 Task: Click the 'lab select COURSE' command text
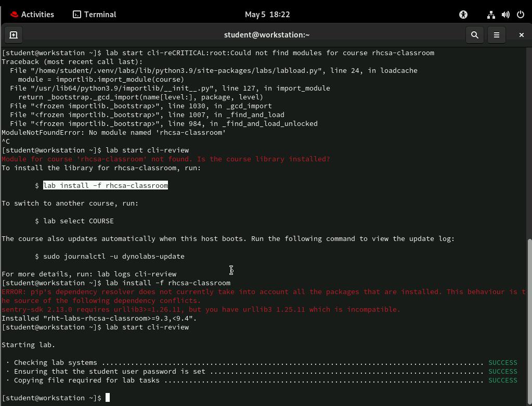78,221
